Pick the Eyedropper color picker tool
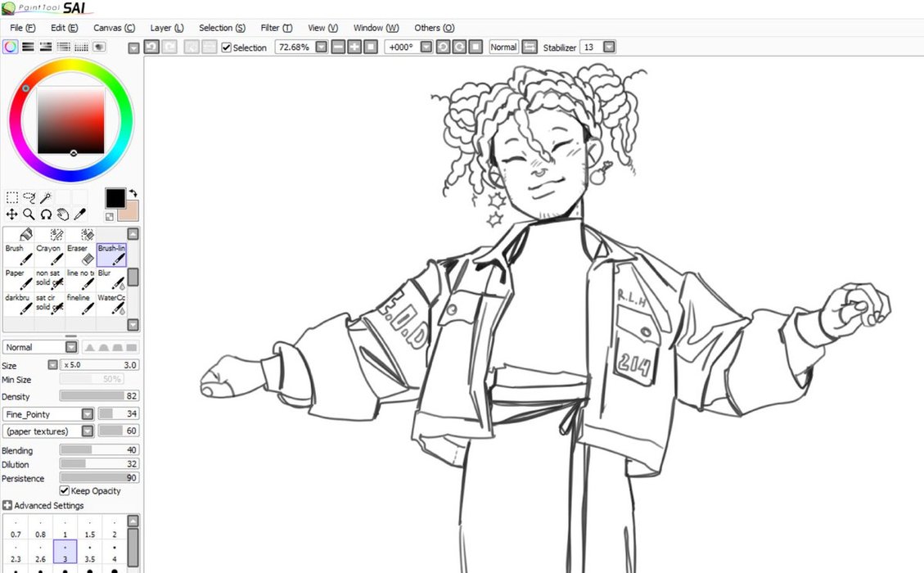This screenshot has height=573, width=924. (x=80, y=214)
